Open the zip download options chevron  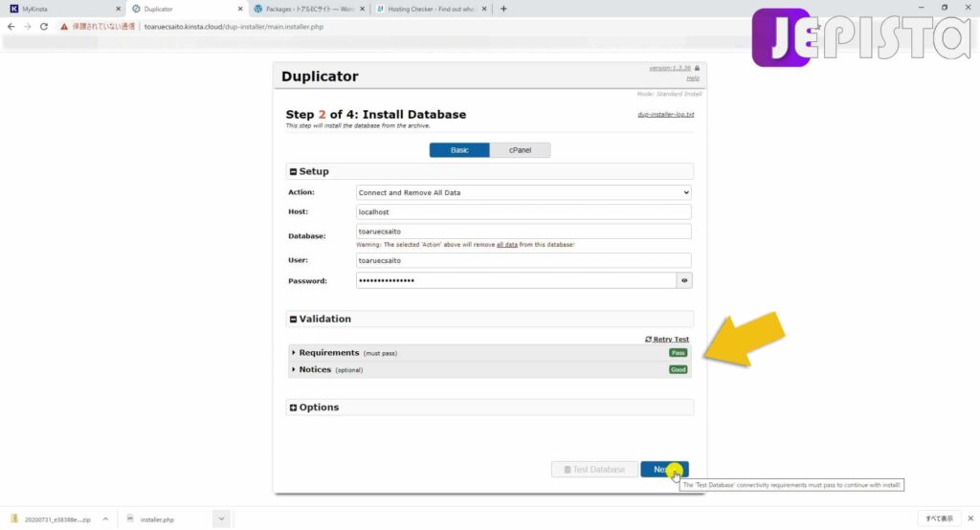click(x=105, y=519)
